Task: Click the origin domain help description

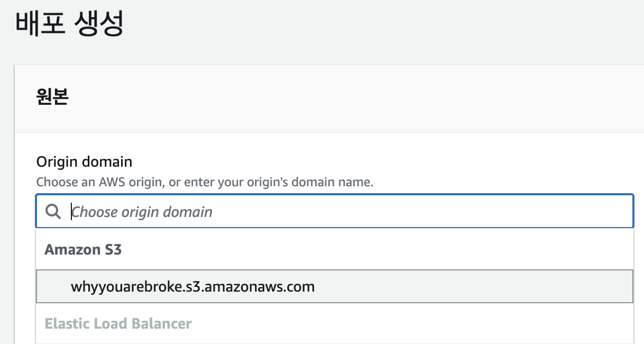Action: pyautogui.click(x=205, y=183)
